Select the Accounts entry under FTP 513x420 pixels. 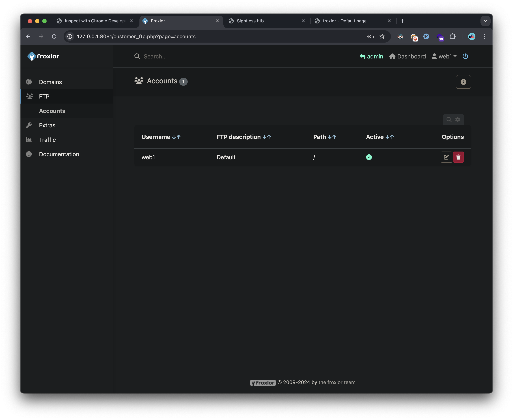[x=52, y=111]
